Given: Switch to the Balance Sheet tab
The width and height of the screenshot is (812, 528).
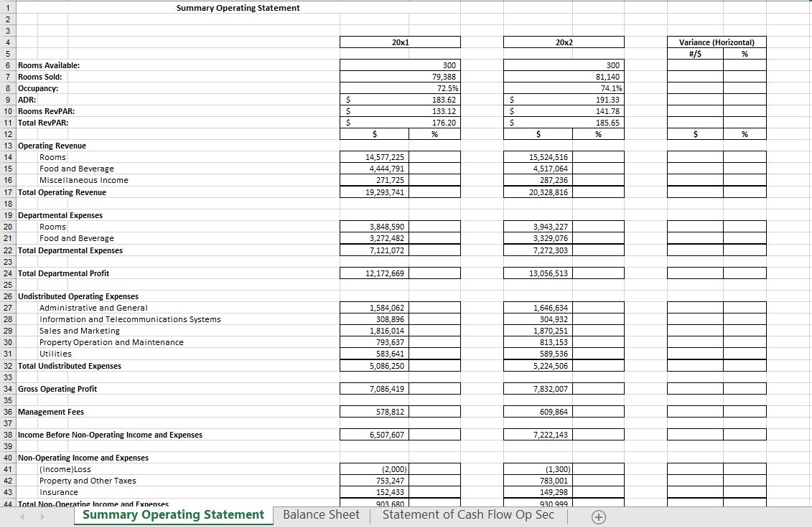Looking at the screenshot, I should coord(321,515).
